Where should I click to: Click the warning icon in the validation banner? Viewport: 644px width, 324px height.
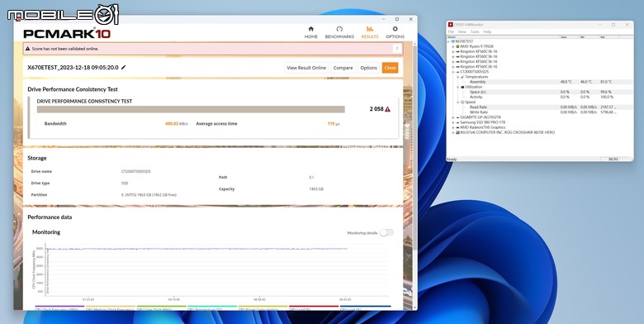pyautogui.click(x=28, y=49)
